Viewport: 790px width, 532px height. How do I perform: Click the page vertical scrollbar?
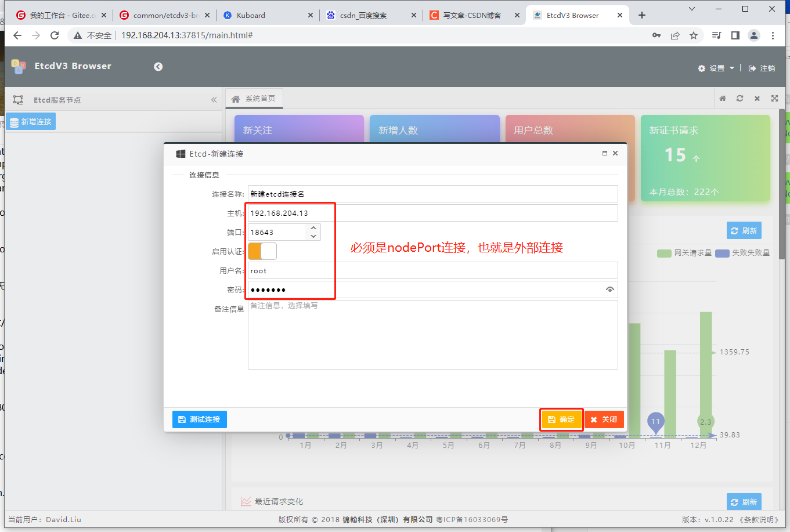pos(782,184)
